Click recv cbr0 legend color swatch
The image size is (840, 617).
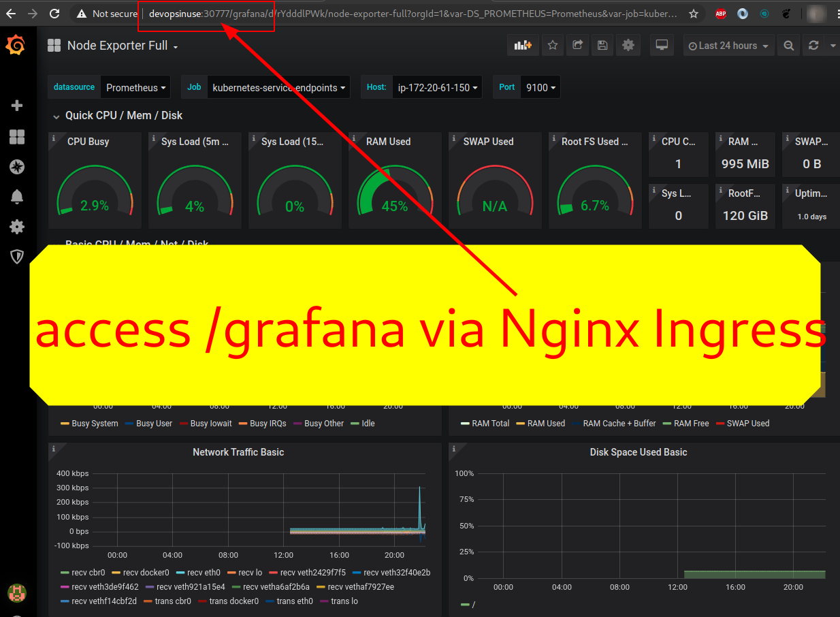[65, 573]
